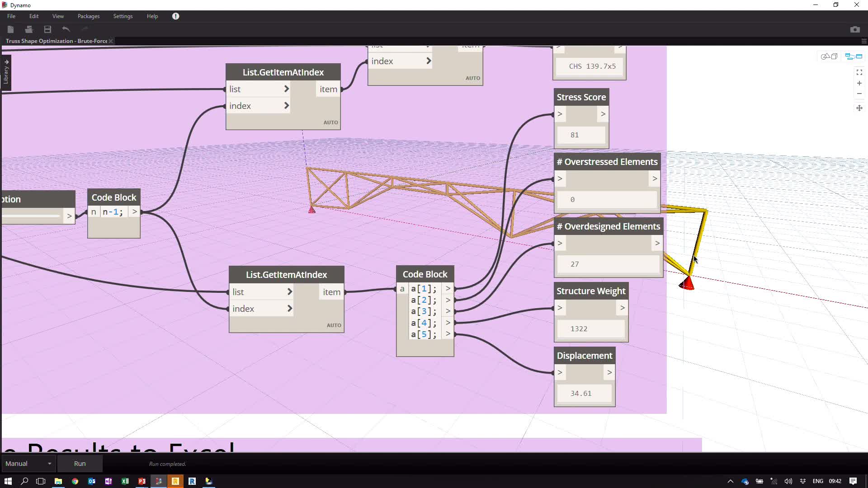The image size is (868, 488).
Task: Click list input chevron on upper List.GetItemAtIndex
Action: click(286, 89)
